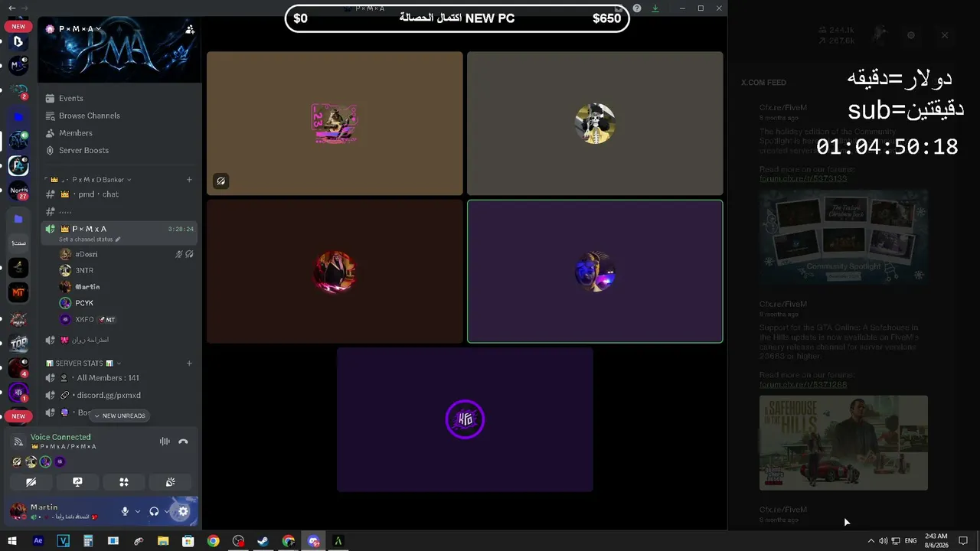The image size is (980, 551).
Task: Open Community Spotlight image in X.com feed
Action: click(844, 238)
